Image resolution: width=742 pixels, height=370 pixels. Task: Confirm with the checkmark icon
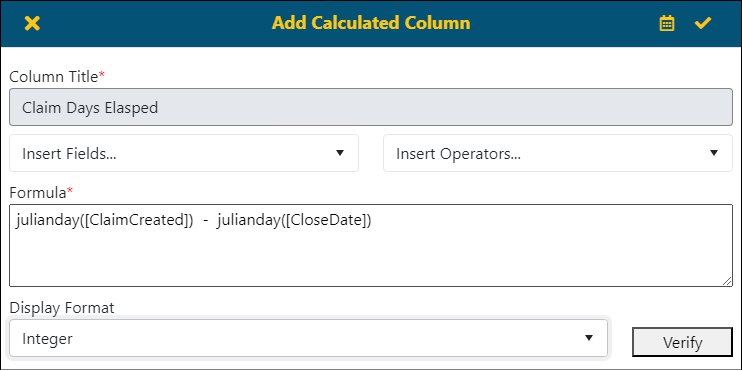tap(703, 23)
